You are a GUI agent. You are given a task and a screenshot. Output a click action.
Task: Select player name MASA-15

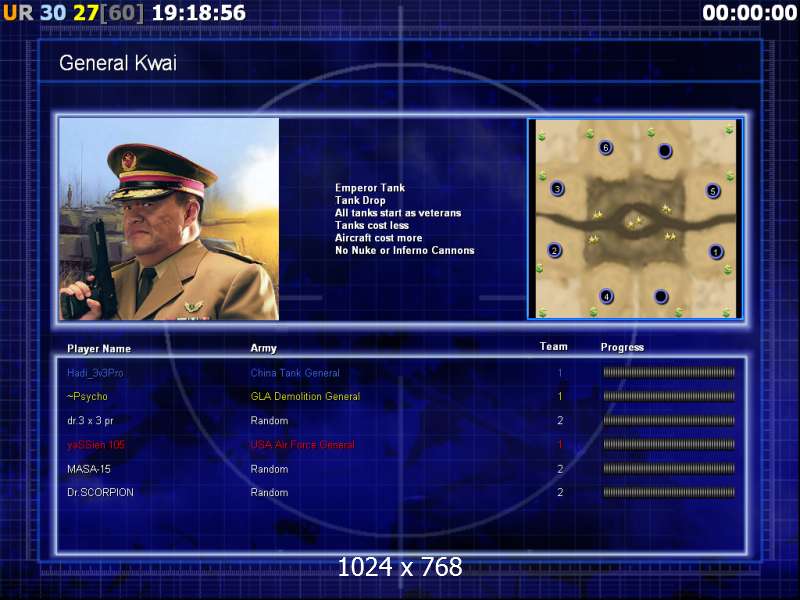pos(89,469)
